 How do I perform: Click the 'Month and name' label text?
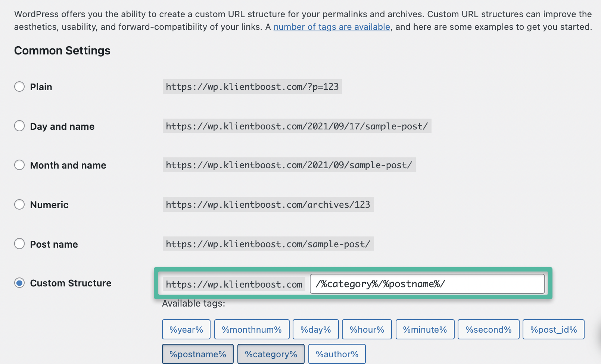click(x=68, y=165)
